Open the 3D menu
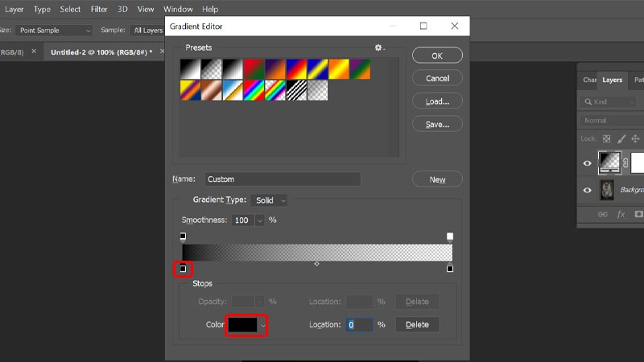Image resolution: width=644 pixels, height=362 pixels. (x=122, y=9)
